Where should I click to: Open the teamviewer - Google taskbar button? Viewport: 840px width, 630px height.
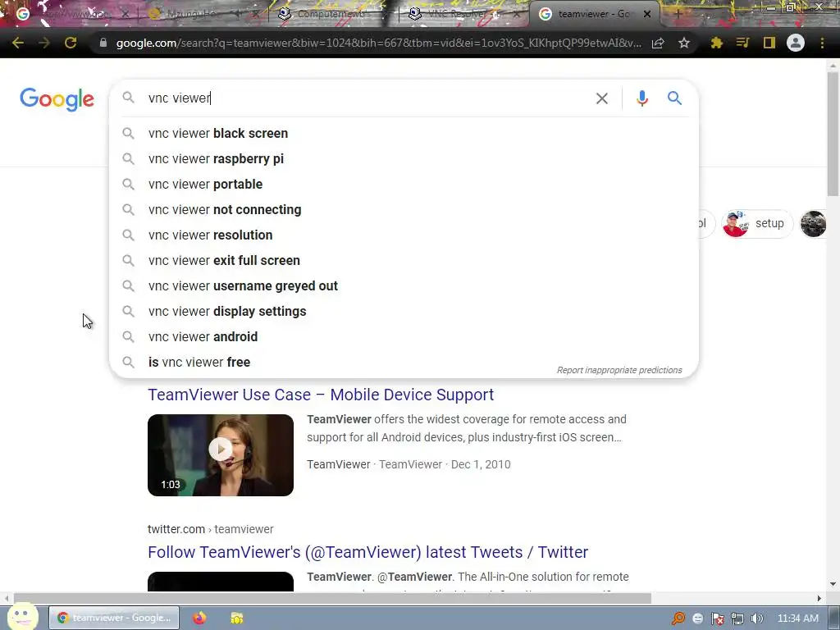click(x=114, y=618)
